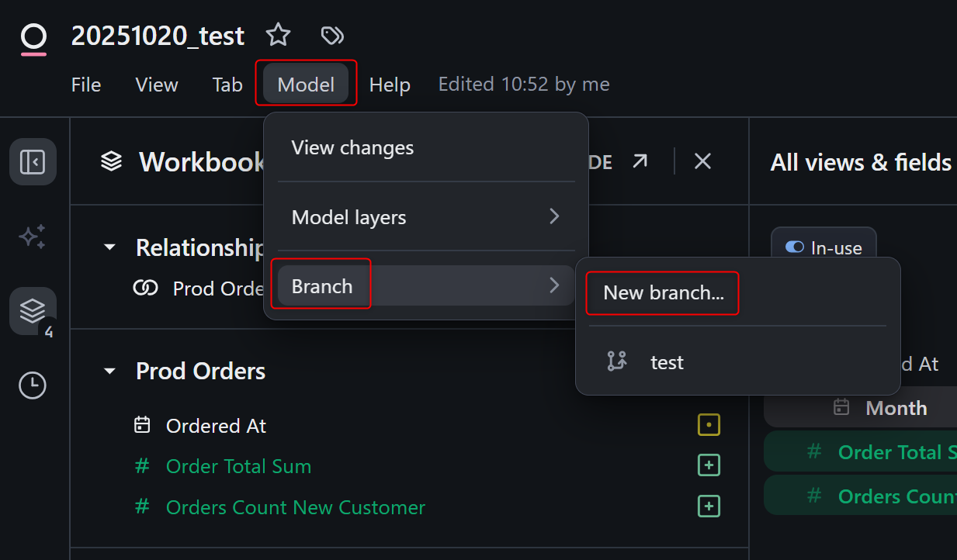Open the File menu

click(86, 85)
